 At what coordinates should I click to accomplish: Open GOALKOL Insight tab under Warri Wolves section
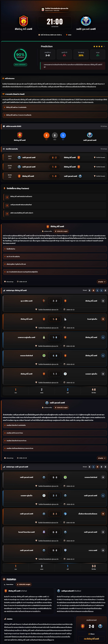pyautogui.click(x=61, y=408)
